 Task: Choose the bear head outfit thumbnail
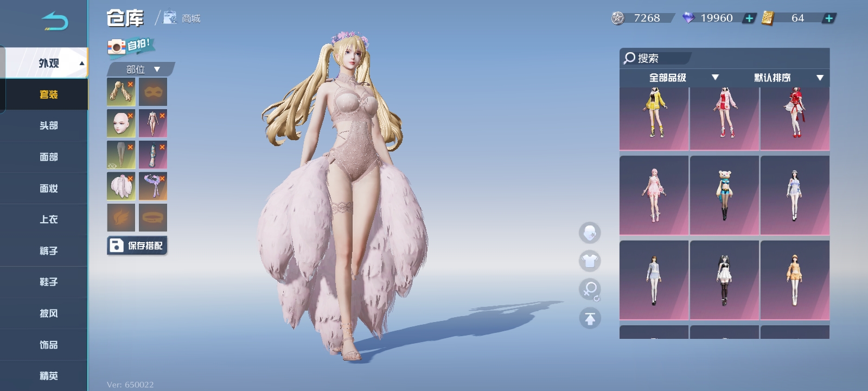pyautogui.click(x=724, y=195)
